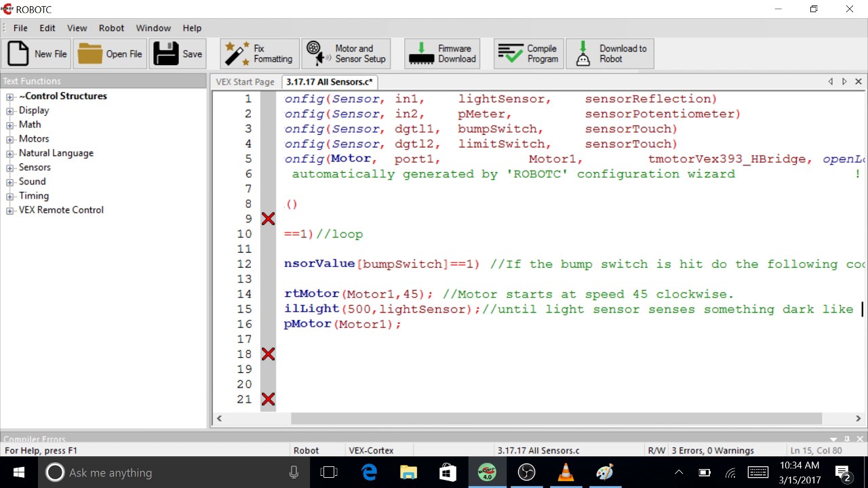Close the active document tab
This screenshot has height=488, width=868.
click(x=859, y=81)
